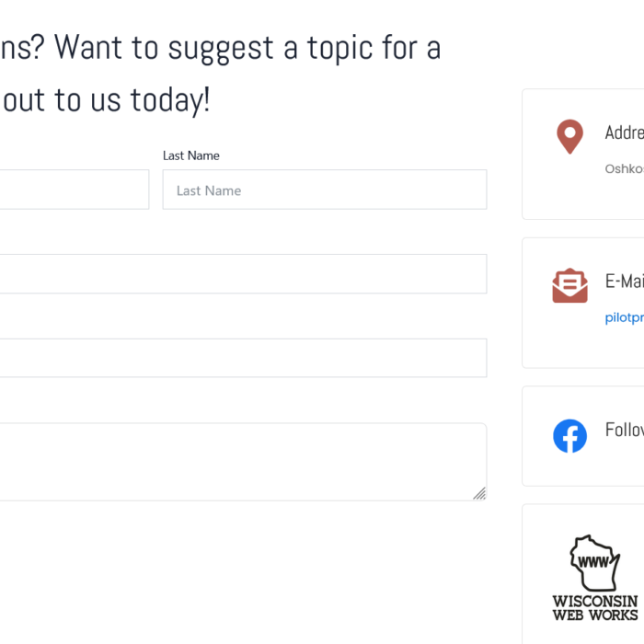The height and width of the screenshot is (644, 644).
Task: Select the E-Mai card heading
Action: point(625,282)
